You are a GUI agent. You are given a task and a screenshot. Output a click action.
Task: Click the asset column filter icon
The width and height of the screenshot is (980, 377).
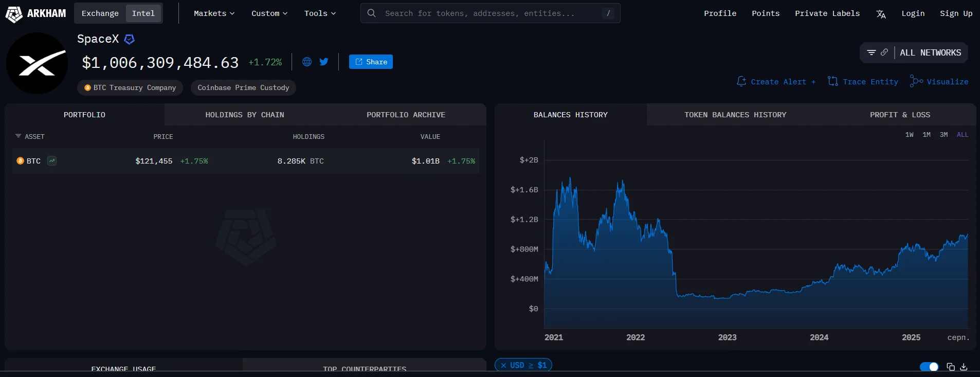click(19, 136)
